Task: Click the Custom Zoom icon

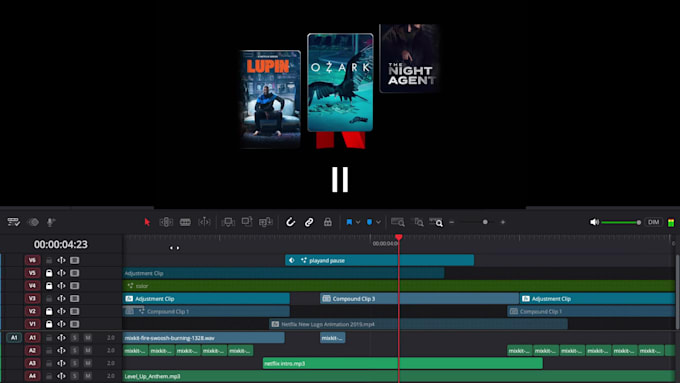Action: click(436, 222)
